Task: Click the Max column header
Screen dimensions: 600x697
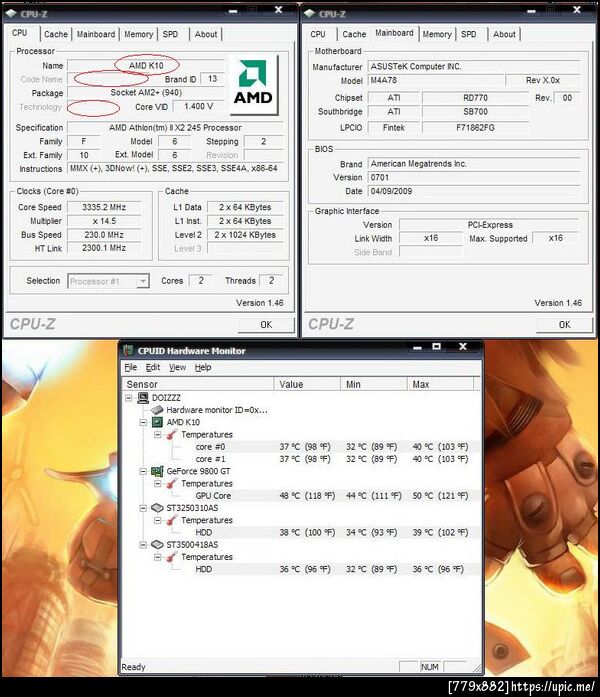Action: (x=440, y=384)
